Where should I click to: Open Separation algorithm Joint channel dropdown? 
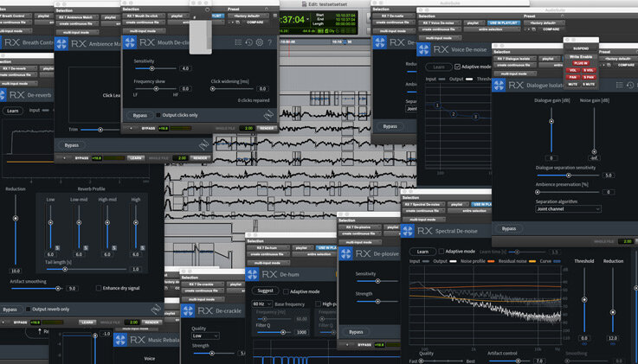click(568, 209)
